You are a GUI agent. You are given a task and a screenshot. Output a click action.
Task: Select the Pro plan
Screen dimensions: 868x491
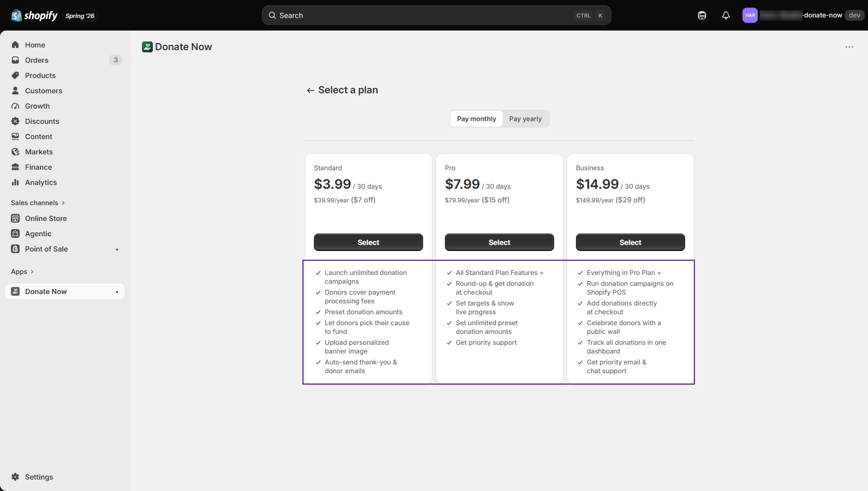[x=500, y=242]
